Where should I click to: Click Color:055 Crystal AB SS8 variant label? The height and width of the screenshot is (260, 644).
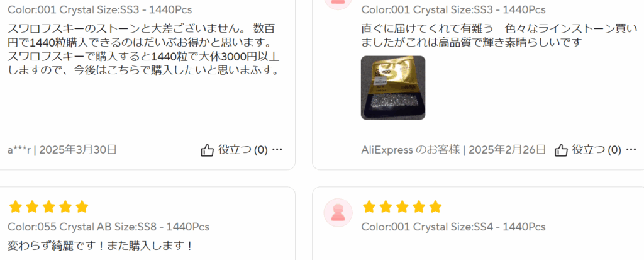[108, 227]
